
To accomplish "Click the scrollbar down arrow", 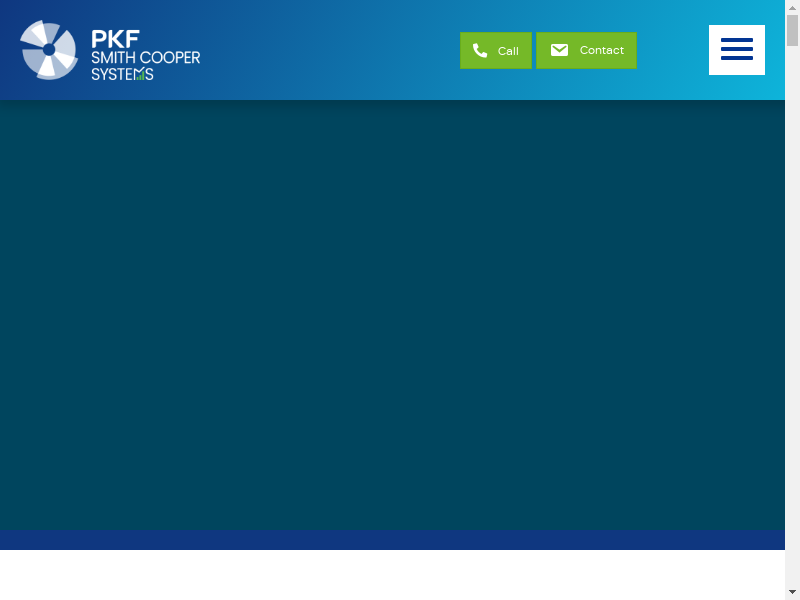I will point(792,592).
